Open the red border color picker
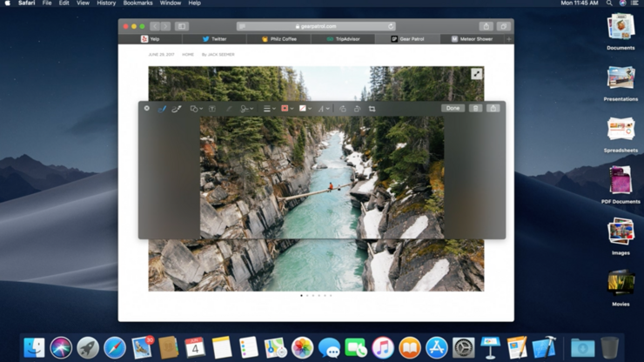The height and width of the screenshot is (362, 644). 287,109
